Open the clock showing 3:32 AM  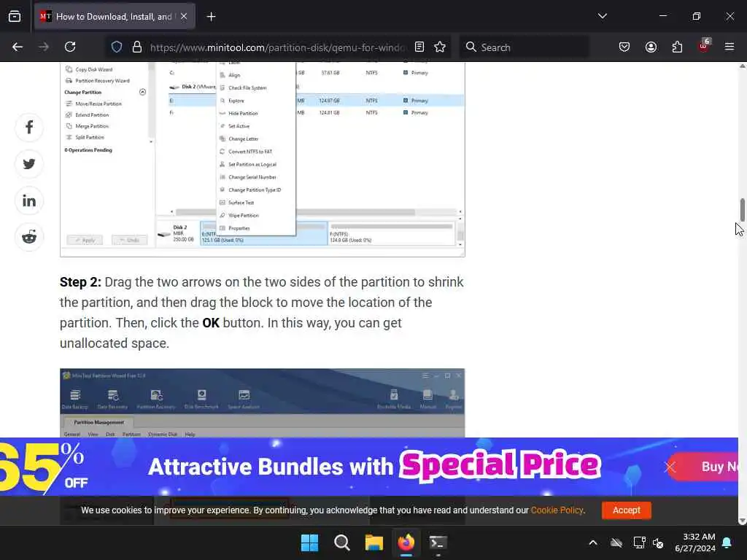[x=695, y=542]
